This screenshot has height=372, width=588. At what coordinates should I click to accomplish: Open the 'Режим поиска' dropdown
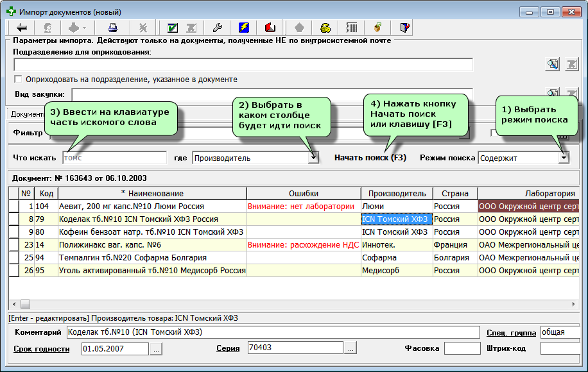(564, 158)
